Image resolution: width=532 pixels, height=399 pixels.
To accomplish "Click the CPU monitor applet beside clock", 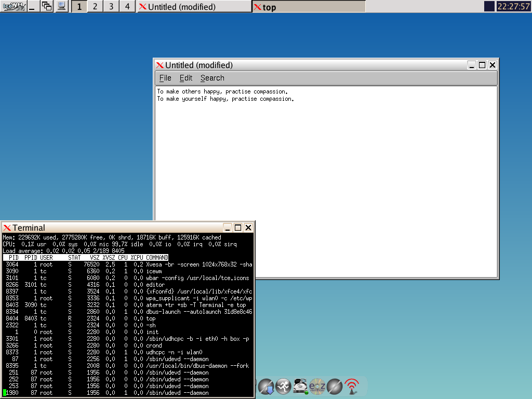I will coord(489,6).
